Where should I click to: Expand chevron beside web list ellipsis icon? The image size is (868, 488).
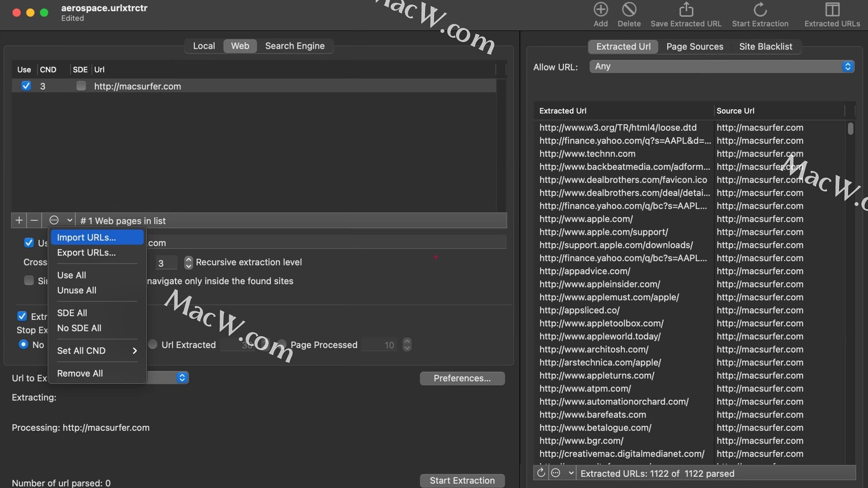click(69, 220)
